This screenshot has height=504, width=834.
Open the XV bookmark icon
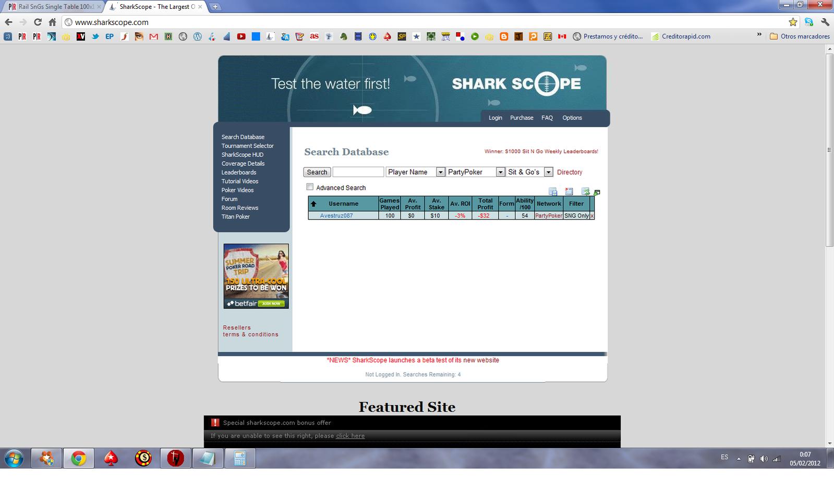(x=80, y=36)
